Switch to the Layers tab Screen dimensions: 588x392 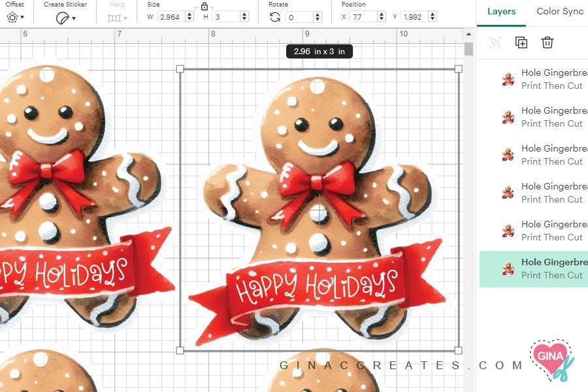[x=501, y=11]
